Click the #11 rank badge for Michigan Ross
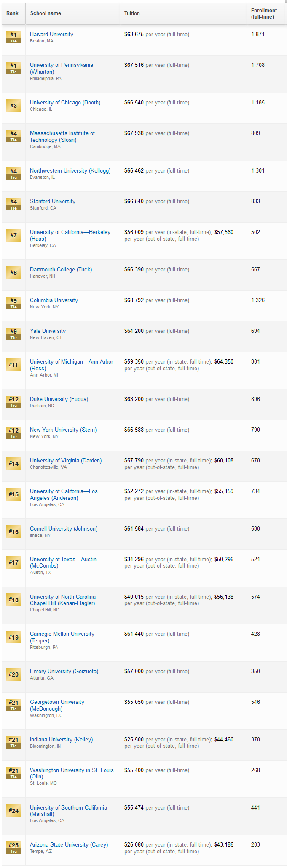The height and width of the screenshot is (868, 287). 13,364
